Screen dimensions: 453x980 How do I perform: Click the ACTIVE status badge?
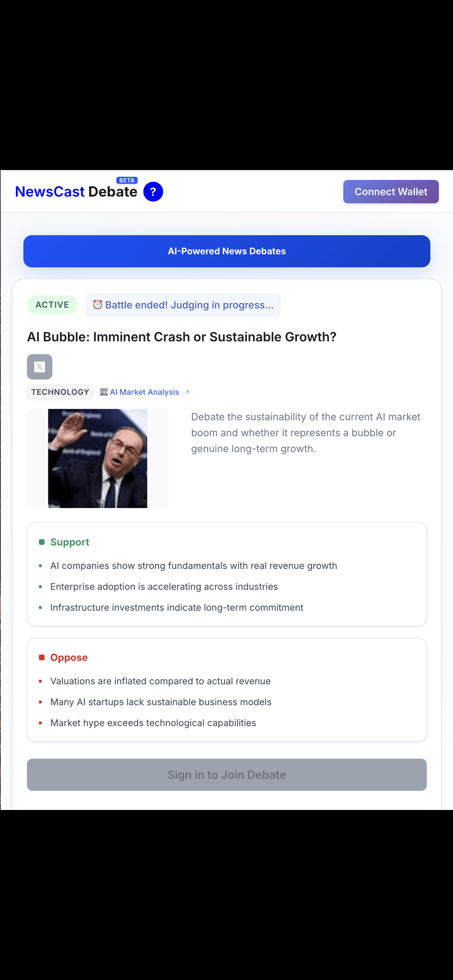coord(52,305)
